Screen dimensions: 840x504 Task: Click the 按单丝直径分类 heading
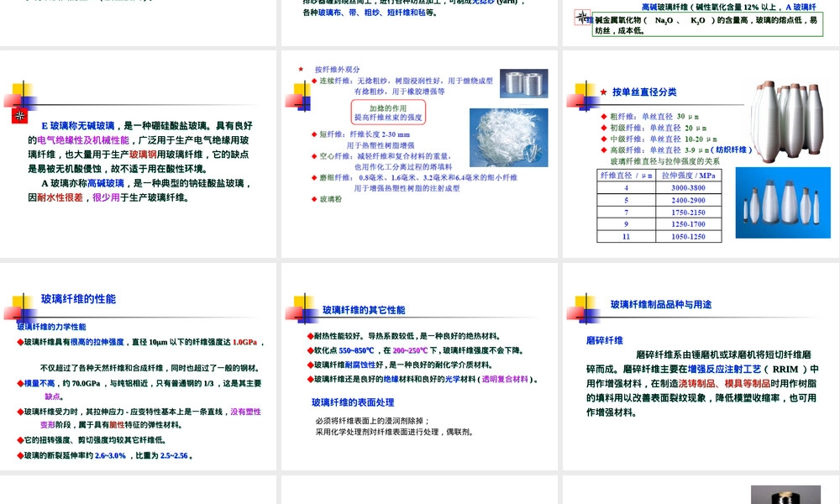click(644, 92)
